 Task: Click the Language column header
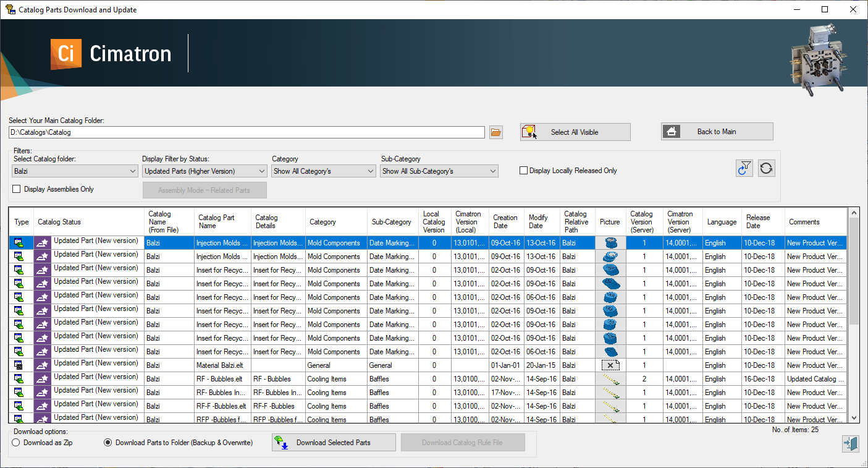(x=722, y=222)
